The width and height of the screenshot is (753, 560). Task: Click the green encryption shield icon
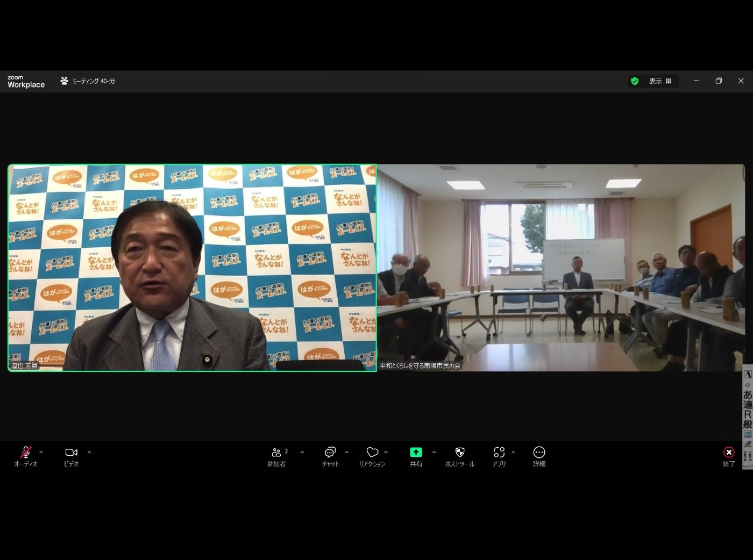tap(635, 81)
